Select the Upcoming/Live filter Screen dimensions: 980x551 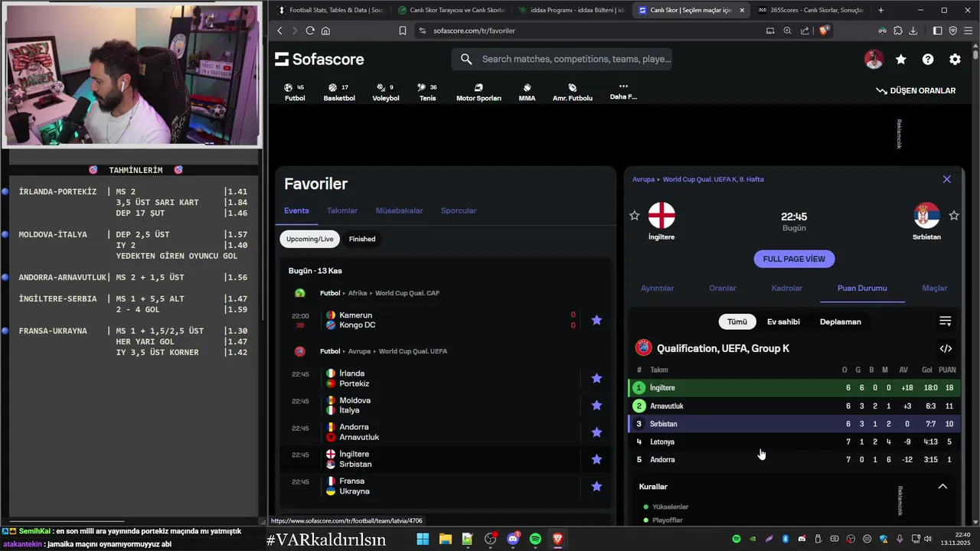[309, 239]
